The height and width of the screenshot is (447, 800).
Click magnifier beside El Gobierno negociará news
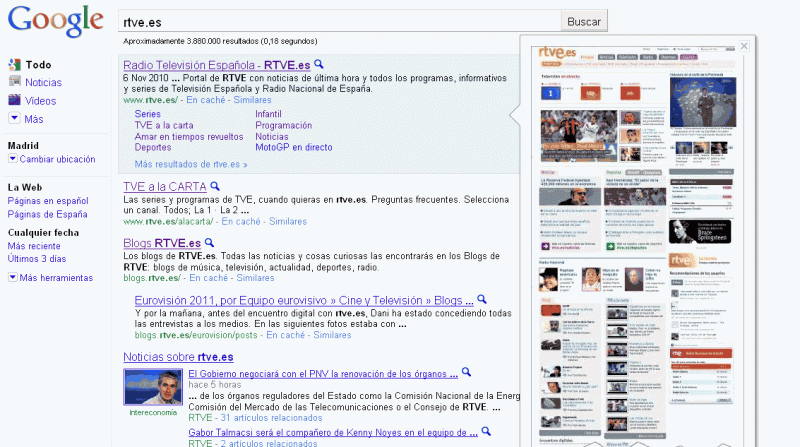467,373
